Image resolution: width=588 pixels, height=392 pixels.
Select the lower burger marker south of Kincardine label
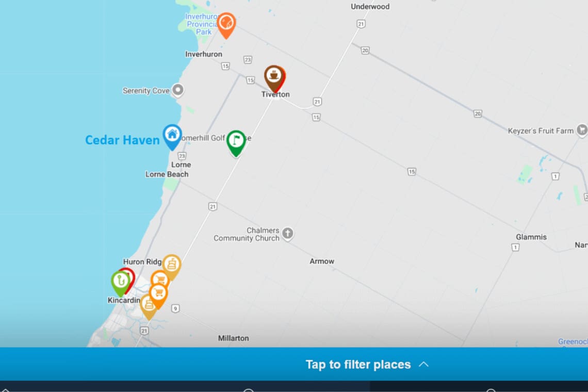149,305
